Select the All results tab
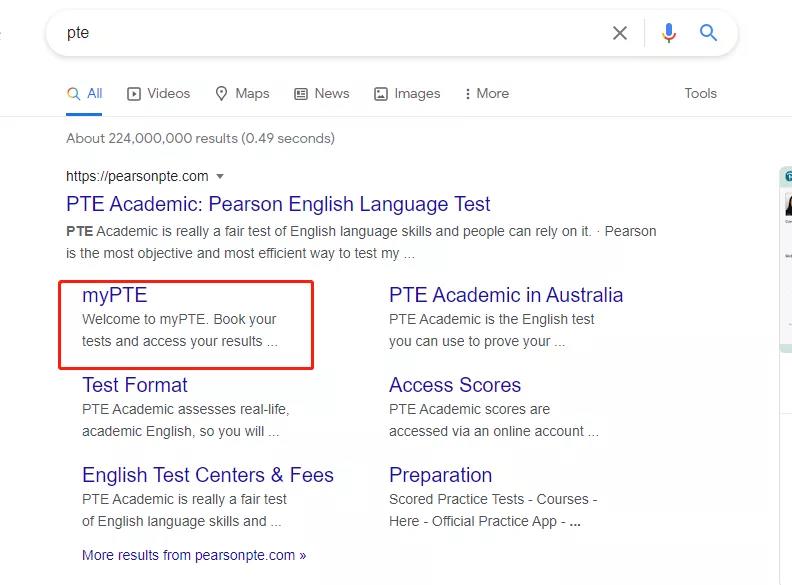The height and width of the screenshot is (585, 792). click(85, 93)
